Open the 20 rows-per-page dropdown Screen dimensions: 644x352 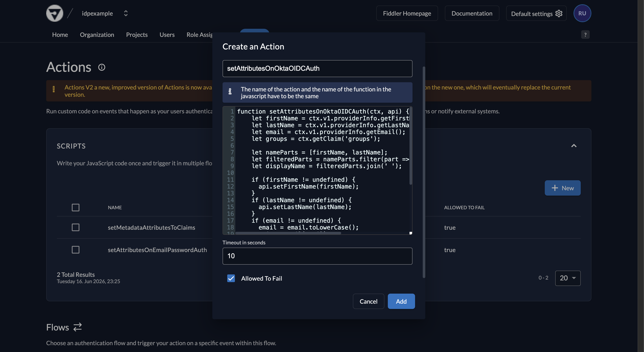[568, 278]
